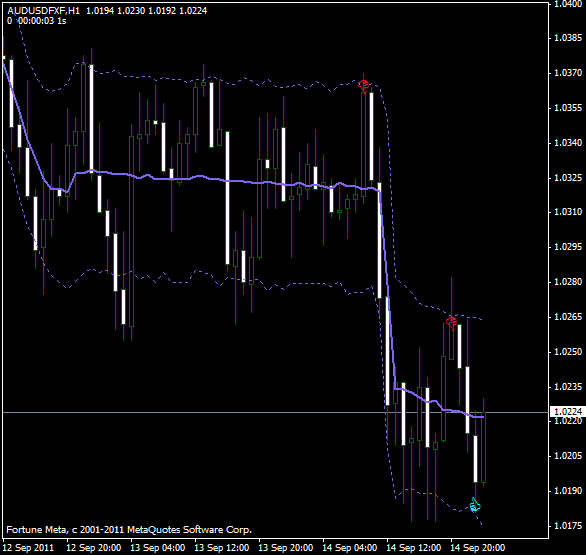
Task: Click the 14 Sep 04:00 time label
Action: 349,548
